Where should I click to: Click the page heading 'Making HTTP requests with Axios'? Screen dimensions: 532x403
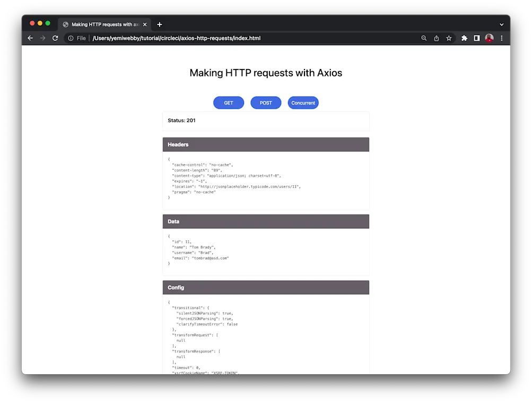266,73
